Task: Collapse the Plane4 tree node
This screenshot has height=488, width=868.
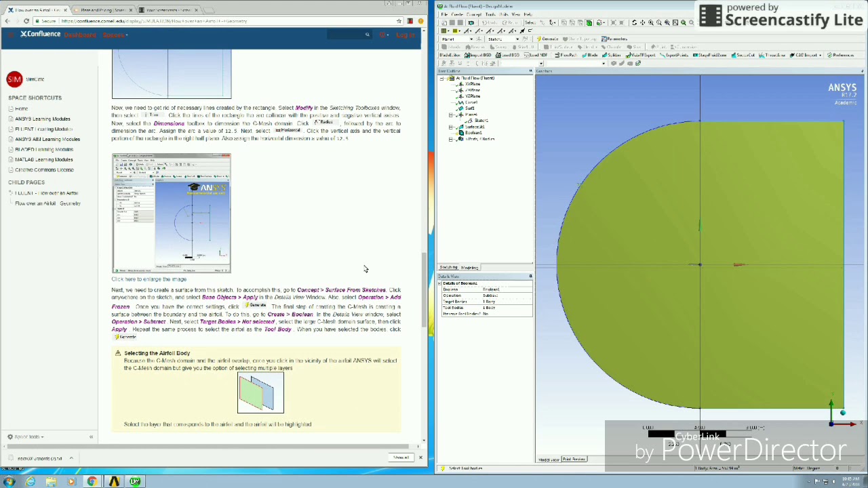Action: 451,115
